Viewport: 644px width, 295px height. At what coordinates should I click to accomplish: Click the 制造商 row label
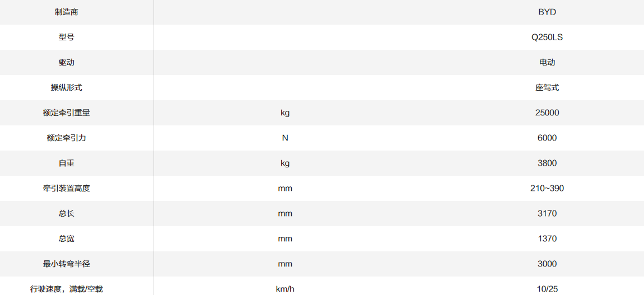(67, 12)
